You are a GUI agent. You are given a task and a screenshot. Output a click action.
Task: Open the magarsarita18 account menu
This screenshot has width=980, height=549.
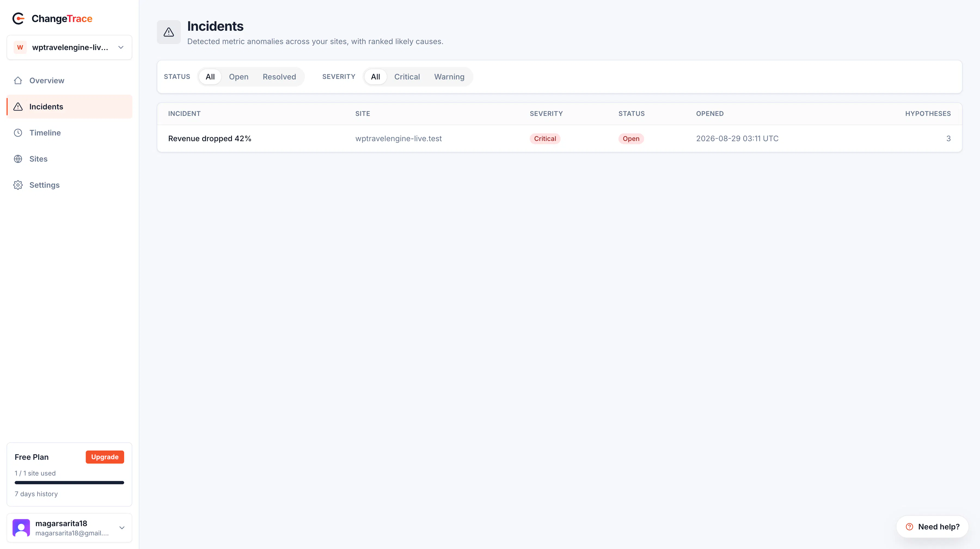pos(69,528)
